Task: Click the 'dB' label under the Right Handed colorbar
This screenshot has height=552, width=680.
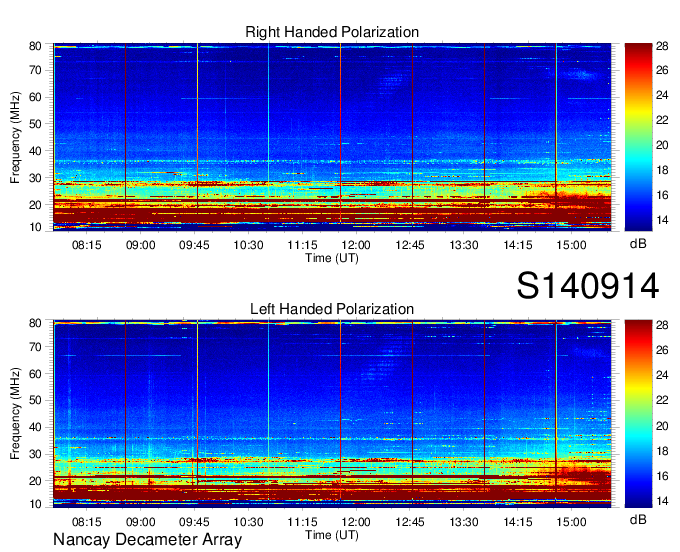Action: 638,244
